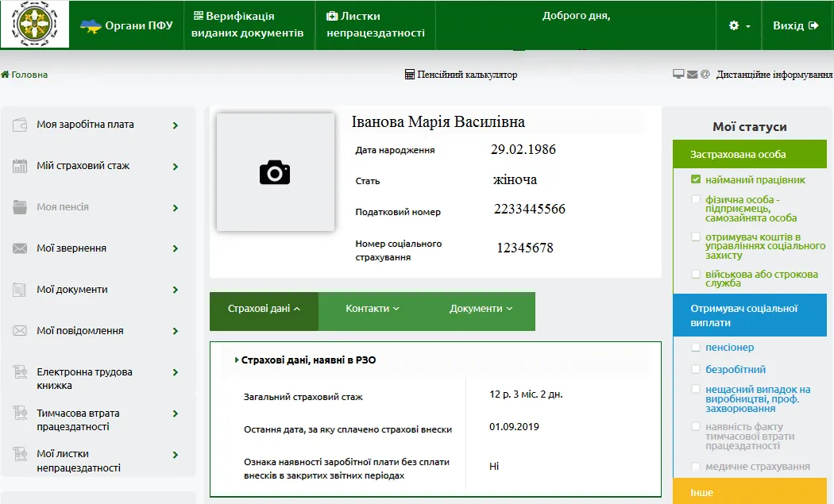
Task: Click the monitor icon near Дистанційне інформування
Action: (678, 74)
